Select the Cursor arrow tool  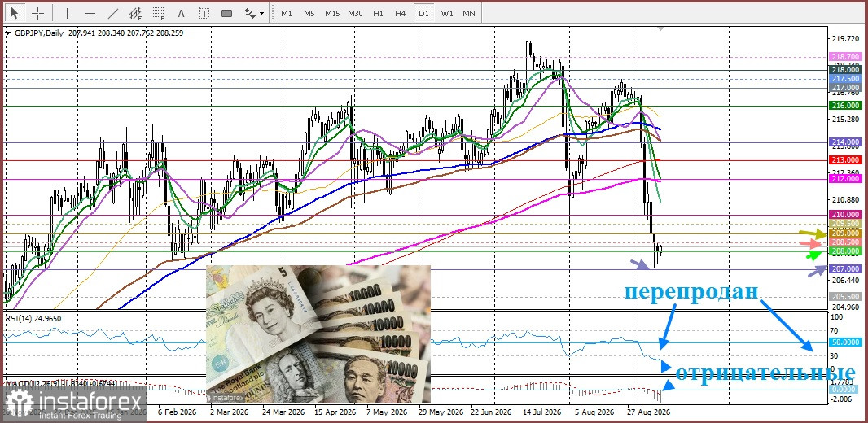(x=14, y=13)
